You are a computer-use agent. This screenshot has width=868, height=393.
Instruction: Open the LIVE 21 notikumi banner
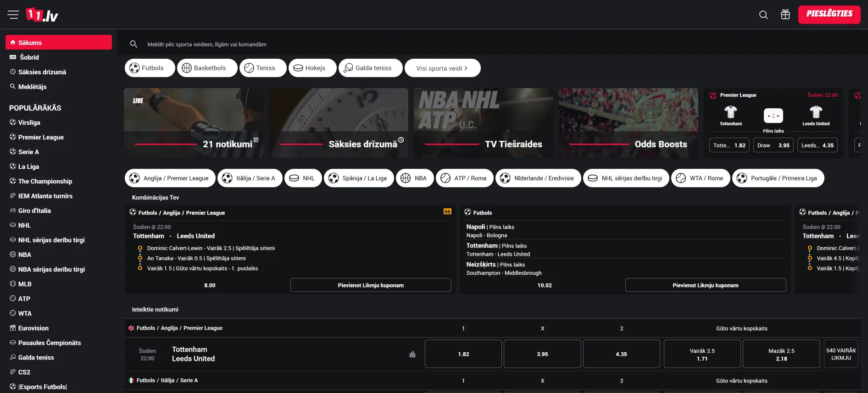(x=194, y=123)
